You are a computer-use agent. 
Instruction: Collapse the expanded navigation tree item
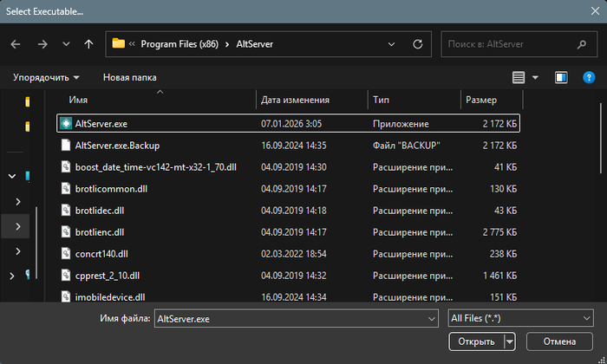[12, 177]
